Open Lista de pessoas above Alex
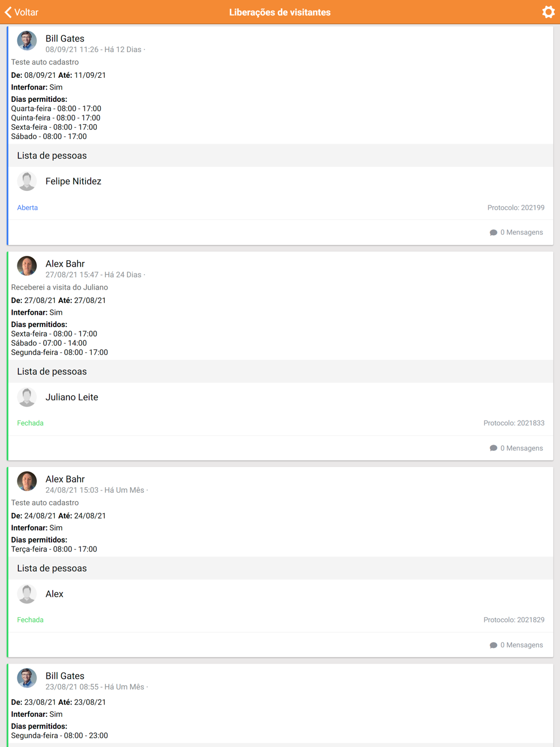 pyautogui.click(x=281, y=568)
